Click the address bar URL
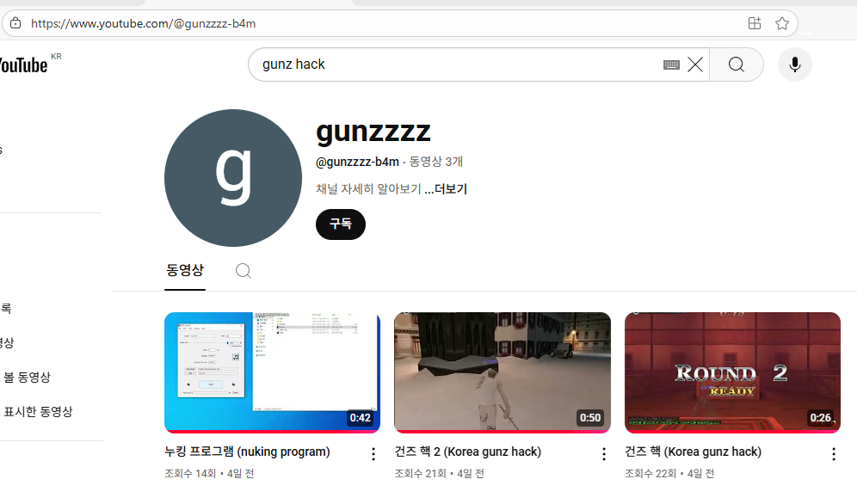Image resolution: width=857 pixels, height=504 pixels. pyautogui.click(x=143, y=23)
